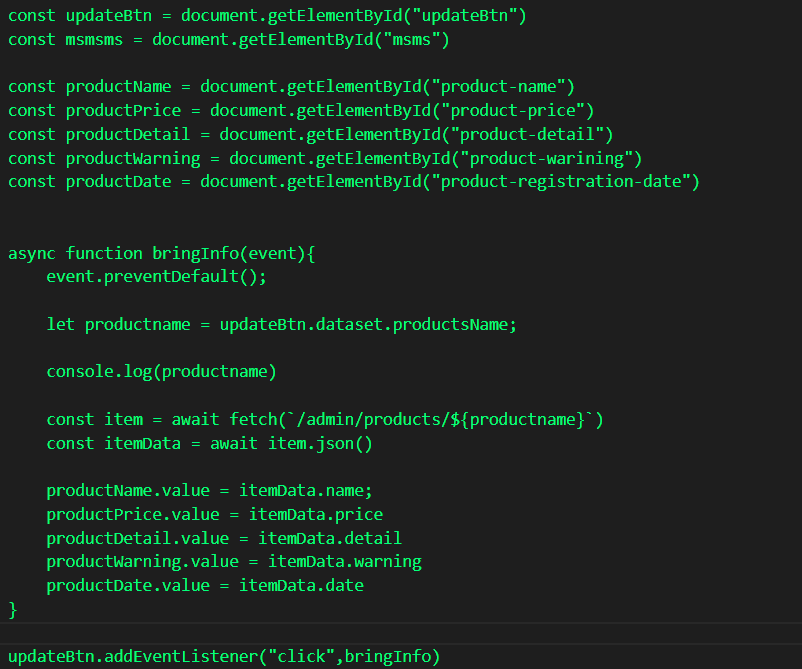Click the closing brace of bringInfo function
Viewport: 802px width, 669px height.
point(13,609)
